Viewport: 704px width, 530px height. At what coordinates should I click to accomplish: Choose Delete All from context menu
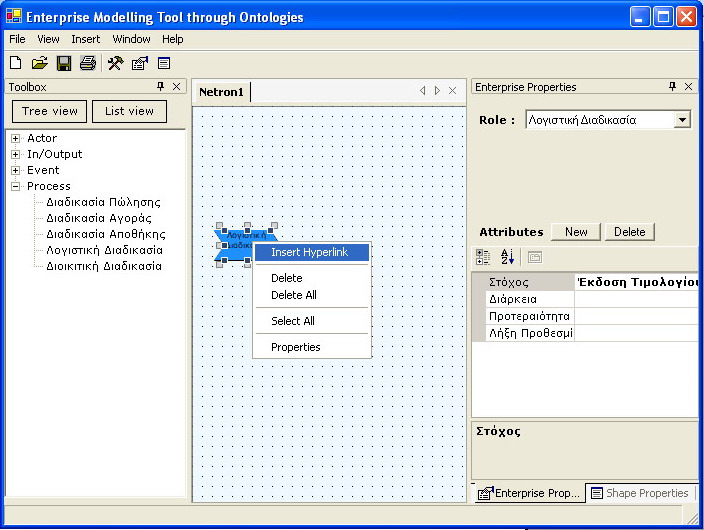pos(312,295)
